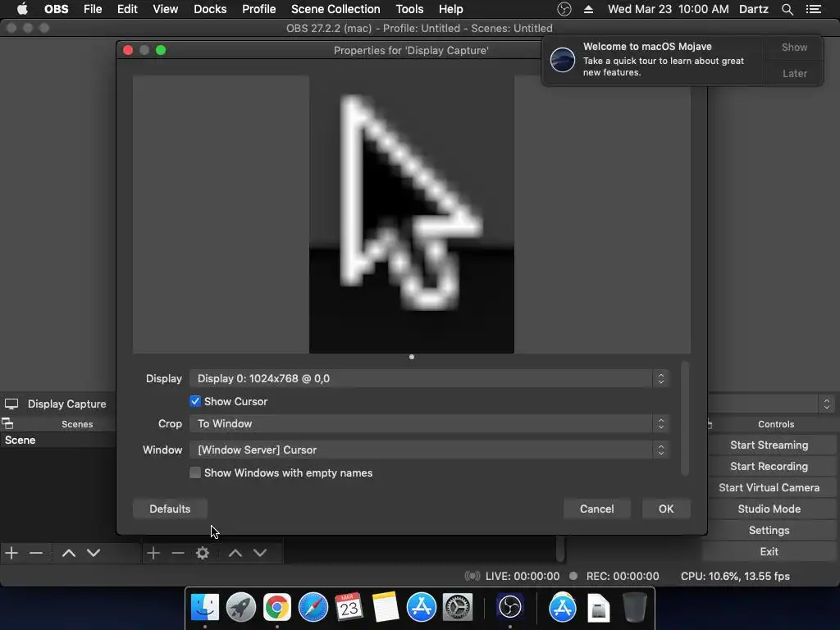Click the clock Wed Mar 23 10:00 AM
This screenshot has height=630, width=840.
[668, 9]
